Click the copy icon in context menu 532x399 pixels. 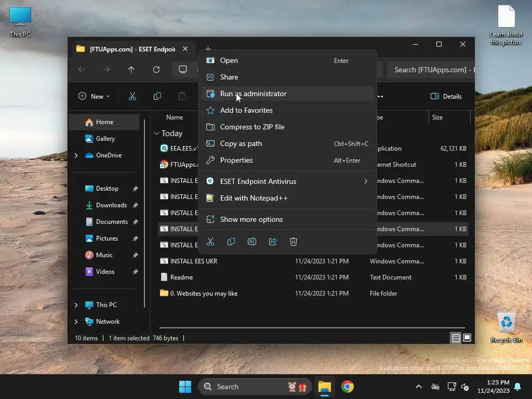tap(231, 242)
